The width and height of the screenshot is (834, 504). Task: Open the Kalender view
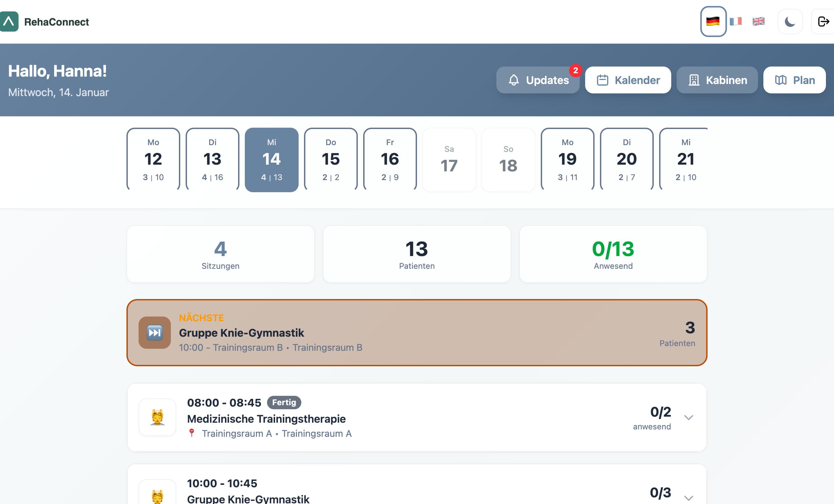[628, 80]
